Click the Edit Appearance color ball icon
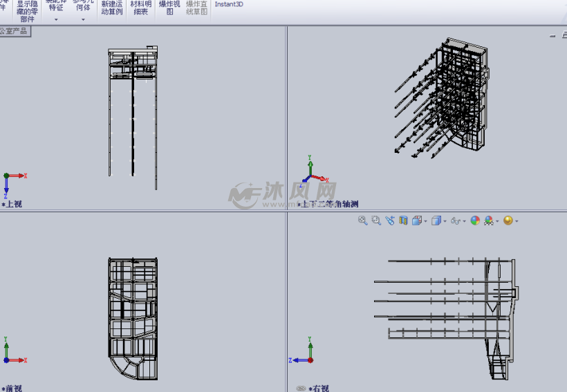Image resolution: width=567 pixels, height=392 pixels. (475, 221)
